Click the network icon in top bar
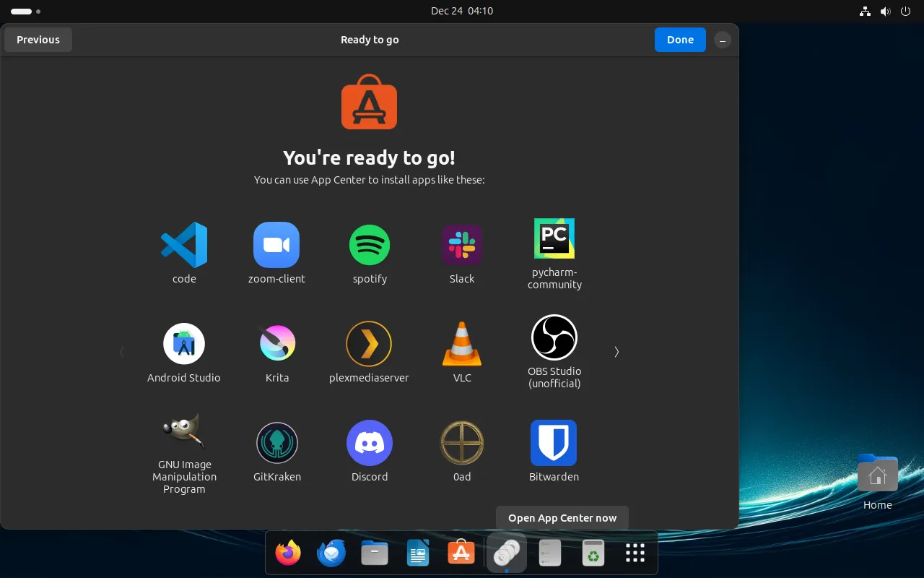 click(x=866, y=11)
